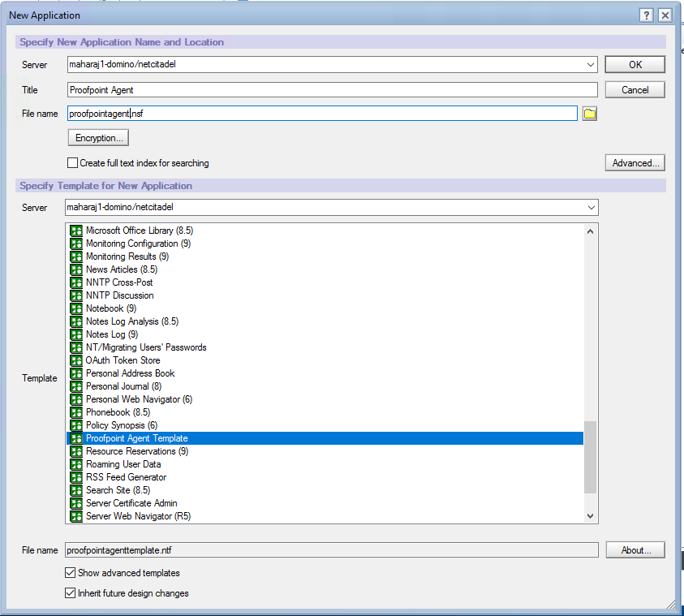The height and width of the screenshot is (616, 684).
Task: Click the icon beside Notes Log (9)
Action: tap(76, 334)
